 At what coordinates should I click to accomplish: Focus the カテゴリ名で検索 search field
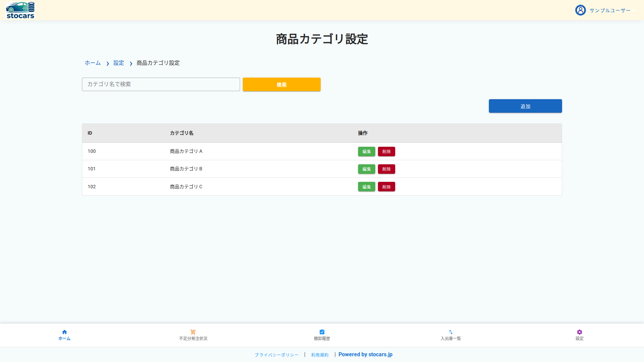161,84
